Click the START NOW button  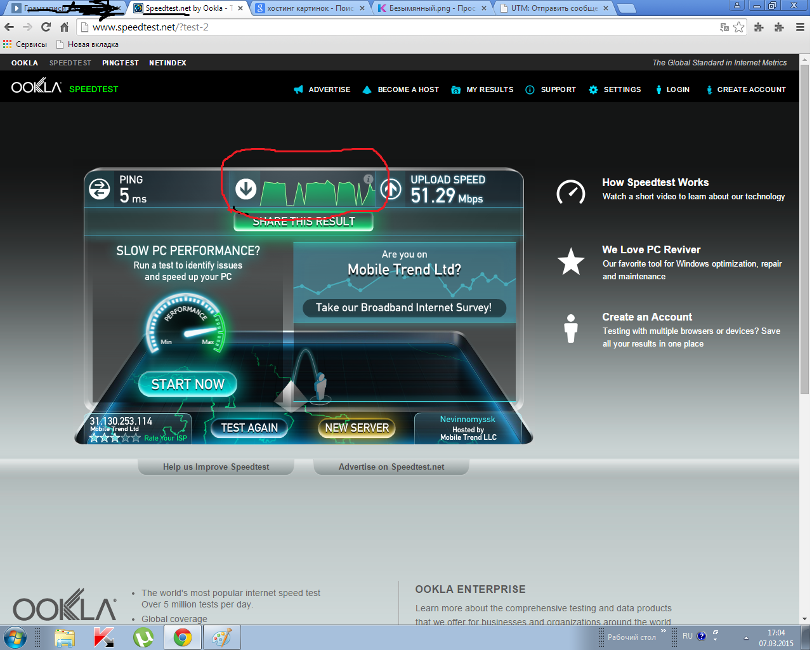188,384
